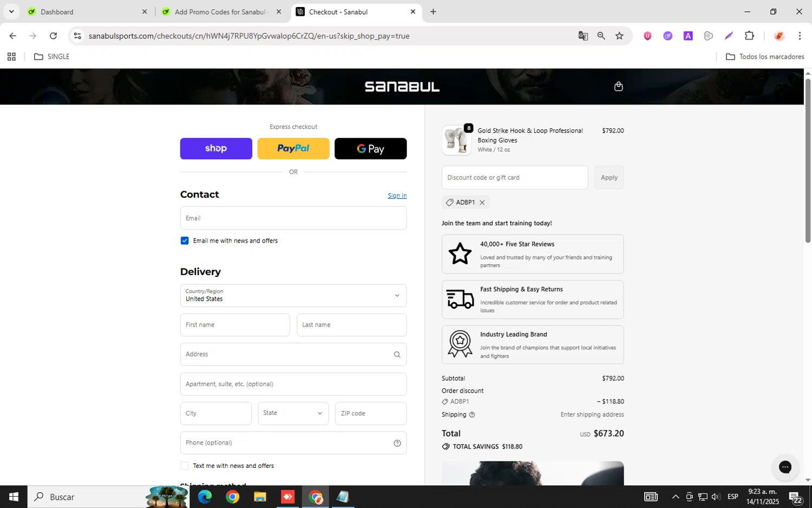Go back to the previous page

(12, 36)
